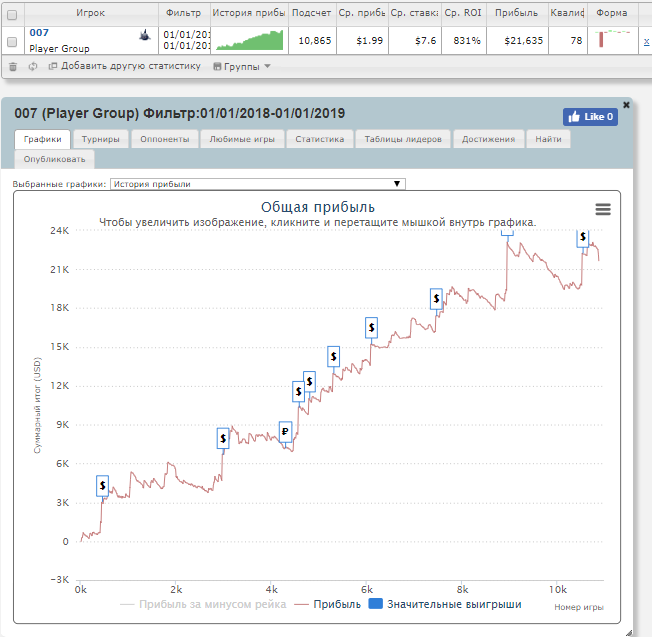
Task: Switch to the Графики tab
Action: point(42,139)
